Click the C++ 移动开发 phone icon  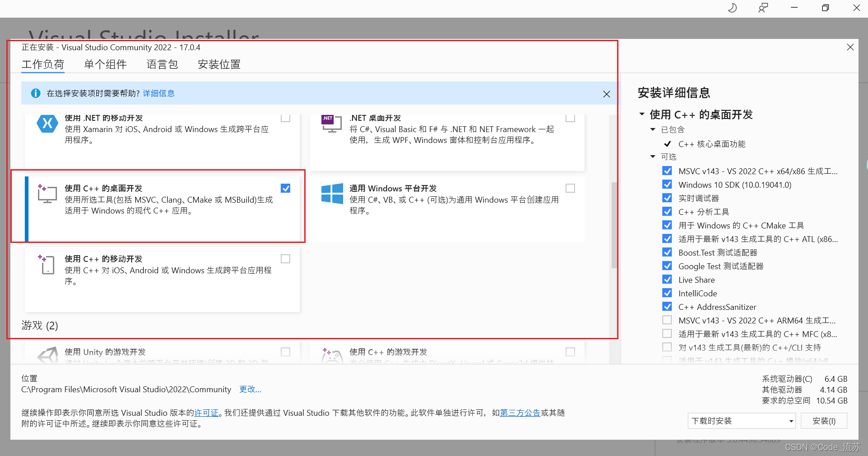coord(46,264)
